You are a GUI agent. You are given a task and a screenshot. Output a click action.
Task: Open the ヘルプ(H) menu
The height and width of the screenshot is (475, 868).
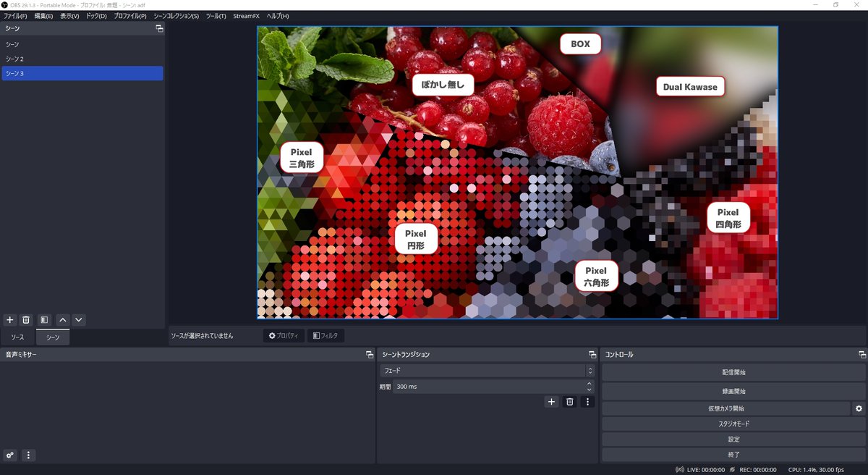[x=277, y=16]
